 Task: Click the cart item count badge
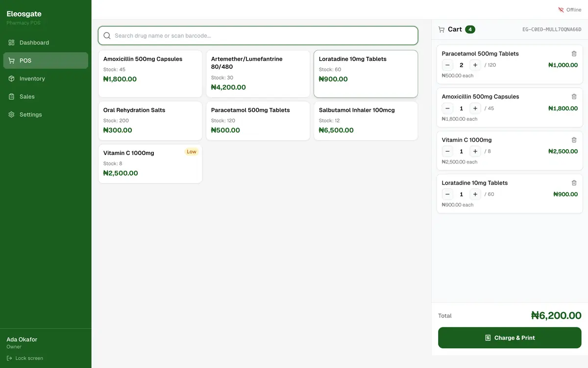[x=470, y=29]
